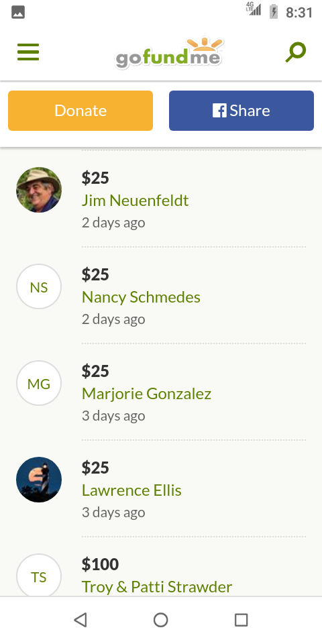Select Marjorie Gonzalez donor name

146,394
